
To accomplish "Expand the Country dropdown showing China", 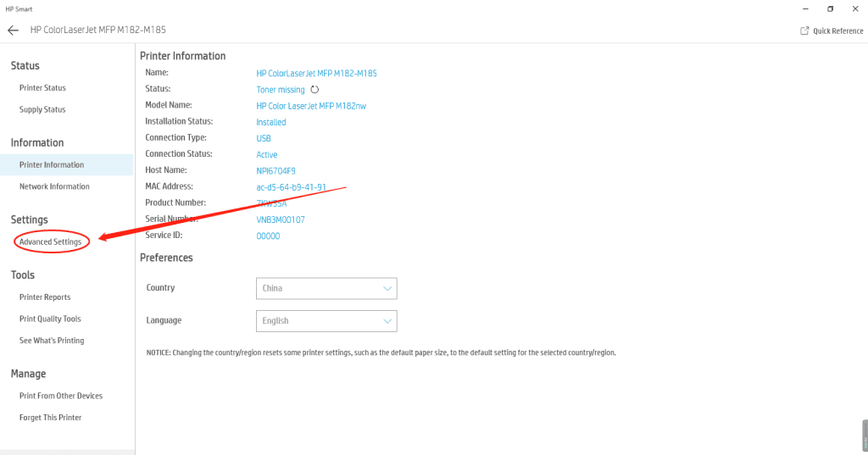I will (326, 288).
